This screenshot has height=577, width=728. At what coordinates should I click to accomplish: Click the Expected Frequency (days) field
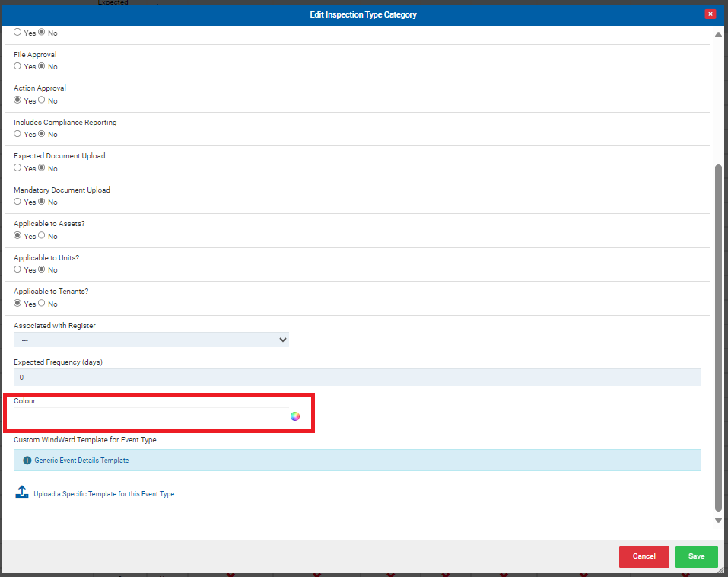[x=357, y=378]
